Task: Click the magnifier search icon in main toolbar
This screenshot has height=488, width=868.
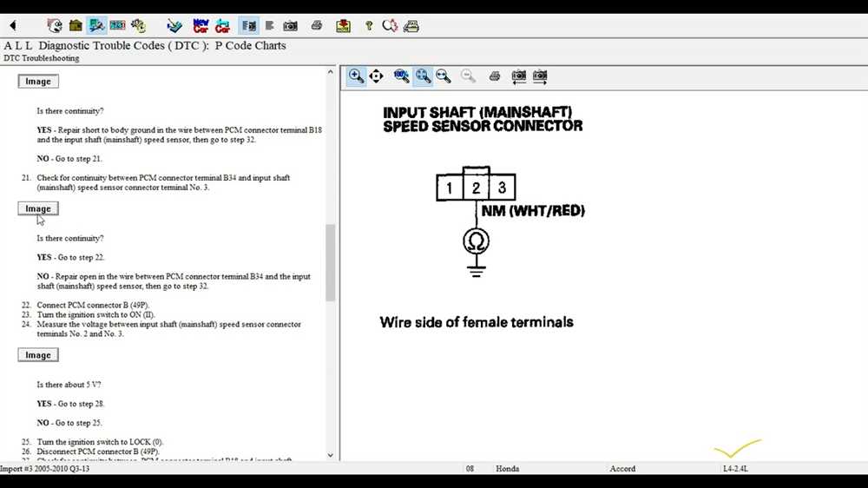Action: pyautogui.click(x=390, y=25)
